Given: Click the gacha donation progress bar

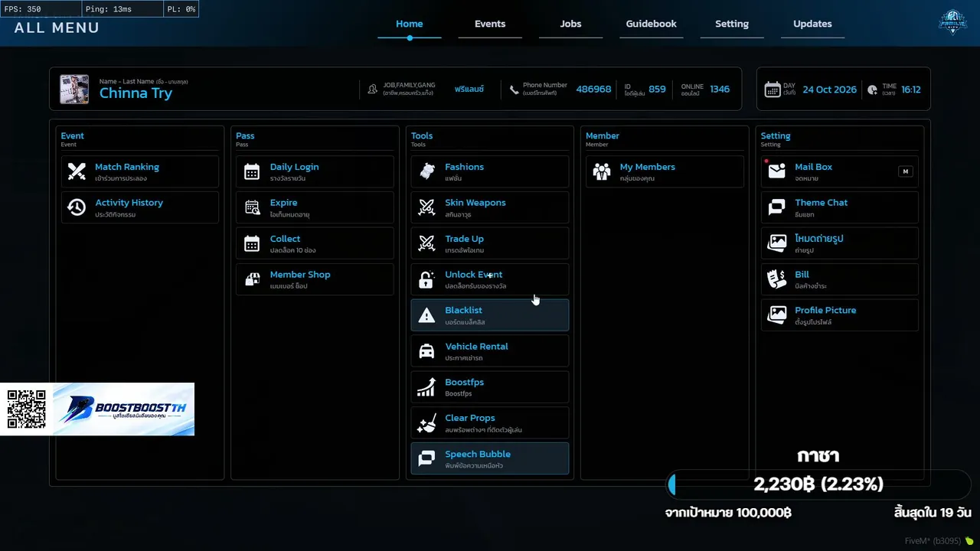Looking at the screenshot, I should point(819,484).
